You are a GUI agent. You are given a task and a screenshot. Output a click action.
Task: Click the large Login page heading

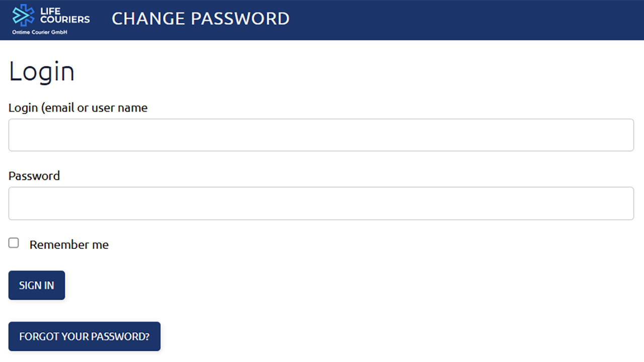42,71
